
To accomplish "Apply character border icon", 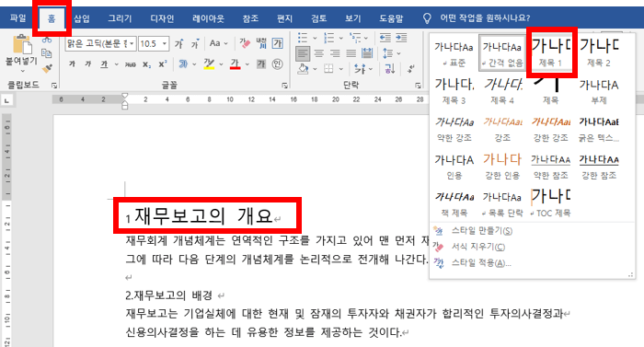I will [x=278, y=43].
